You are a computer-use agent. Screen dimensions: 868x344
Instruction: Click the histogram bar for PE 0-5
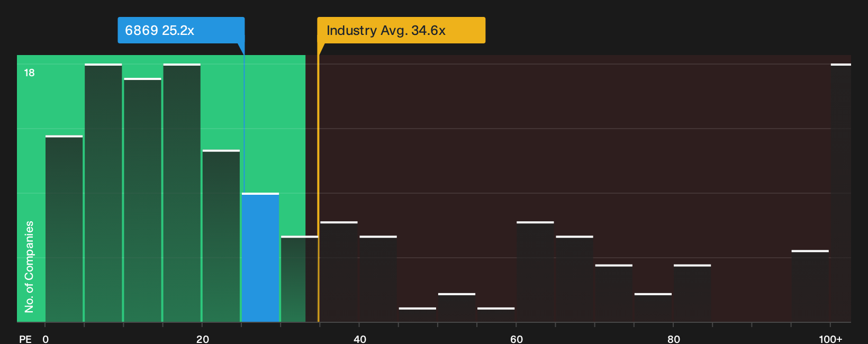(64, 229)
